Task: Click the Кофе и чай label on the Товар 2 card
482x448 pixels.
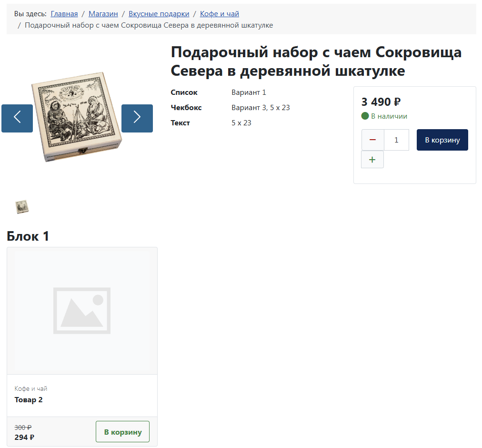Action: (x=31, y=389)
